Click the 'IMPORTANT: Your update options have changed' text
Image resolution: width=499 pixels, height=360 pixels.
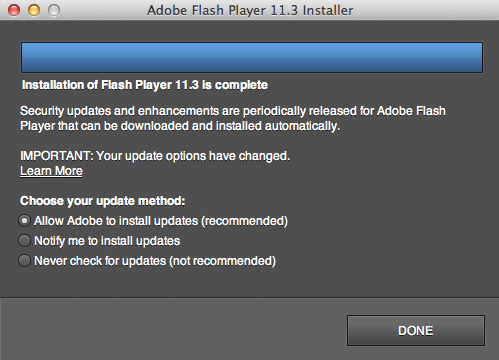[155, 156]
